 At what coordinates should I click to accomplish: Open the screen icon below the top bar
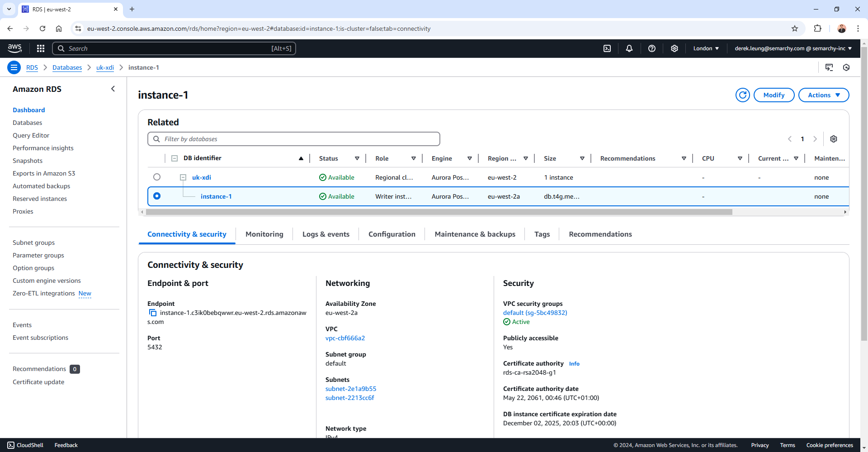[829, 67]
